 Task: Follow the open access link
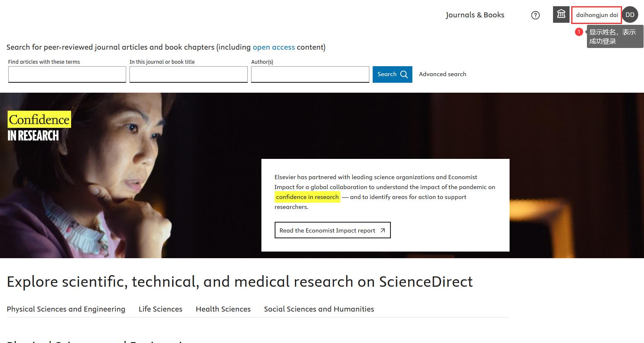(273, 47)
